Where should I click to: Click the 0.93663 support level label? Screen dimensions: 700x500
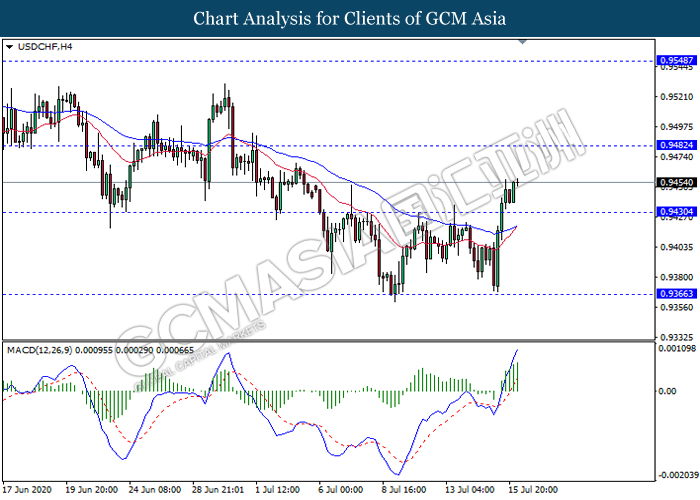(x=677, y=293)
